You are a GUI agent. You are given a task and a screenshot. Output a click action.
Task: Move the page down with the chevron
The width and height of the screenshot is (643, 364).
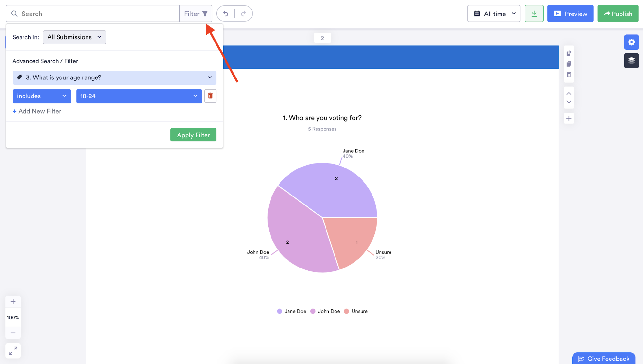coord(569,102)
